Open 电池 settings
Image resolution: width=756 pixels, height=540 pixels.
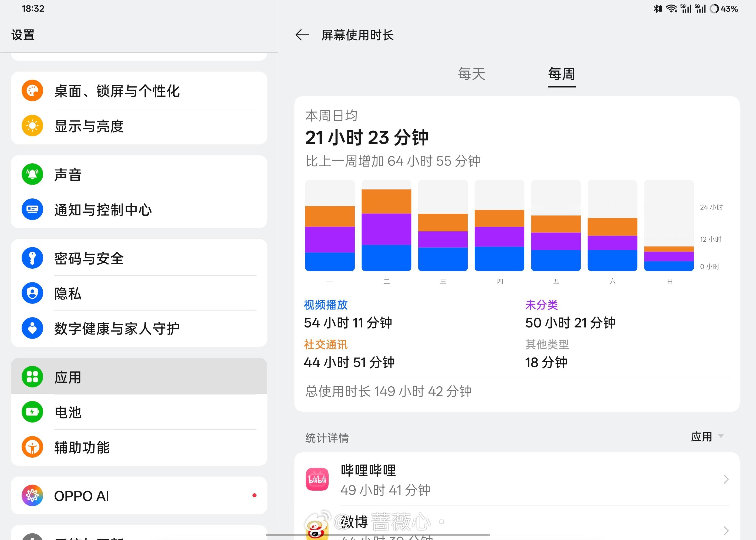click(x=139, y=412)
